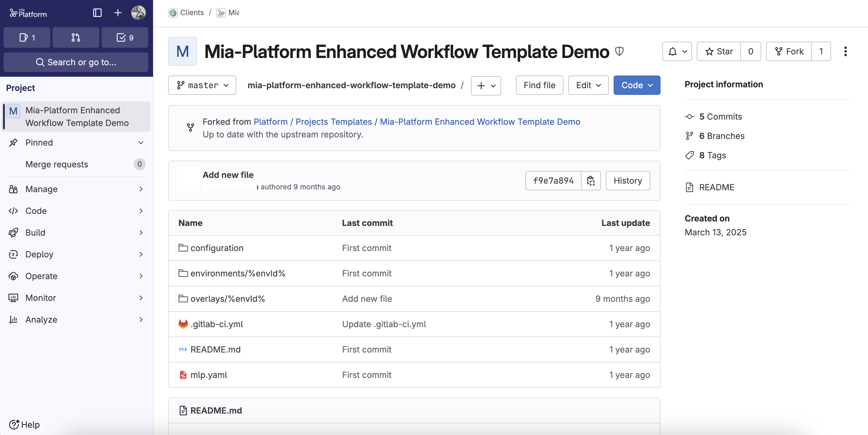Copy commit SHA f9e7a894

click(x=591, y=181)
